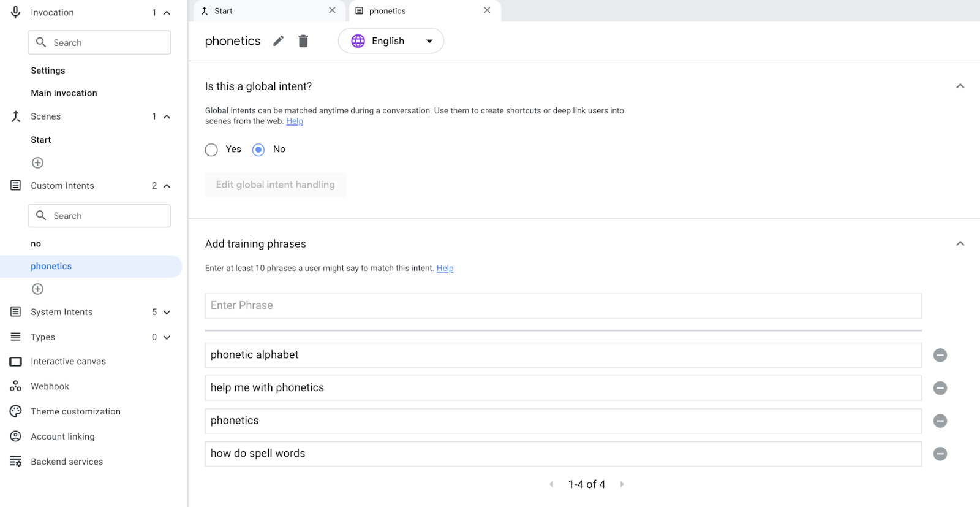Image resolution: width=980 pixels, height=507 pixels.
Task: Open Main invocation in the sidebar
Action: [64, 93]
